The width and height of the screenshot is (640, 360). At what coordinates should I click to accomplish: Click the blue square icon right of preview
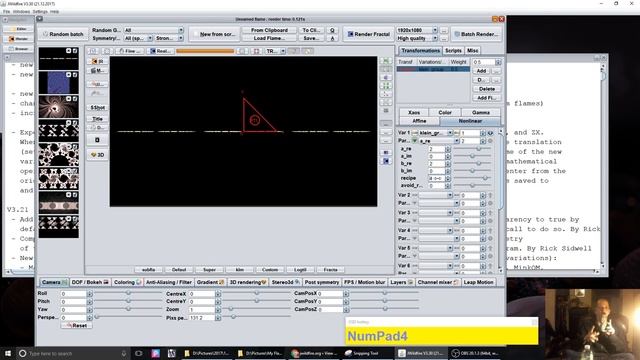[x=386, y=161]
